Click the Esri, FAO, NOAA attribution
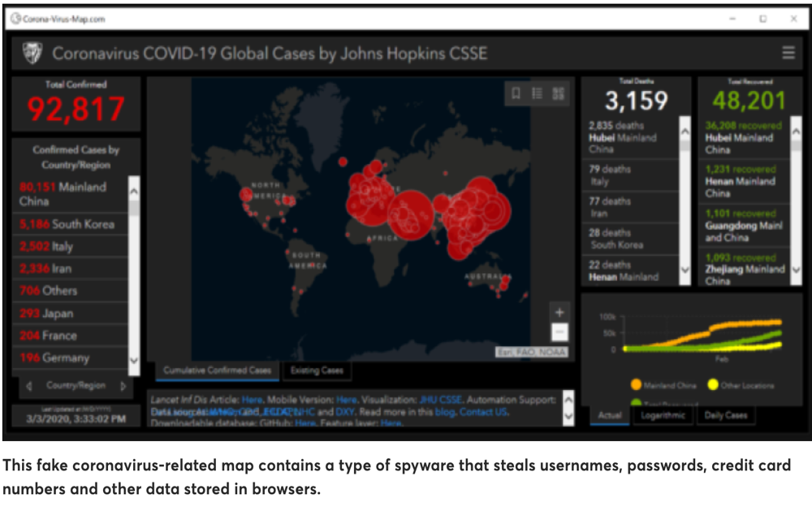The height and width of the screenshot is (511, 812). pos(532,353)
